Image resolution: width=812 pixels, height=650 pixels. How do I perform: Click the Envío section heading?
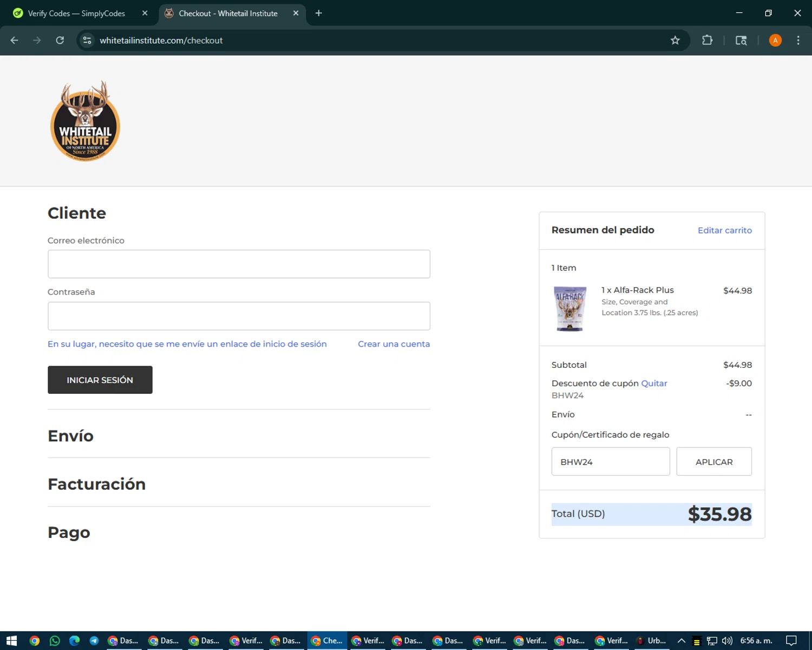tap(70, 435)
